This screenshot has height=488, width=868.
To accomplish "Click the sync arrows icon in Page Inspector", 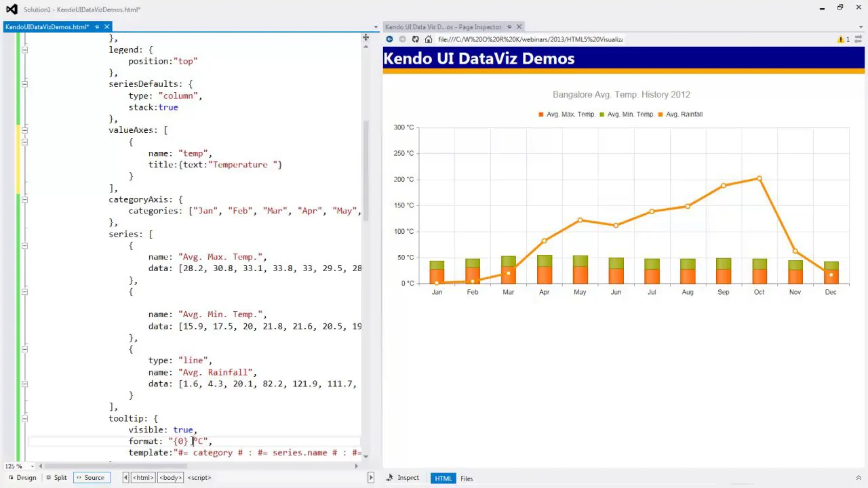I will pyautogui.click(x=859, y=39).
